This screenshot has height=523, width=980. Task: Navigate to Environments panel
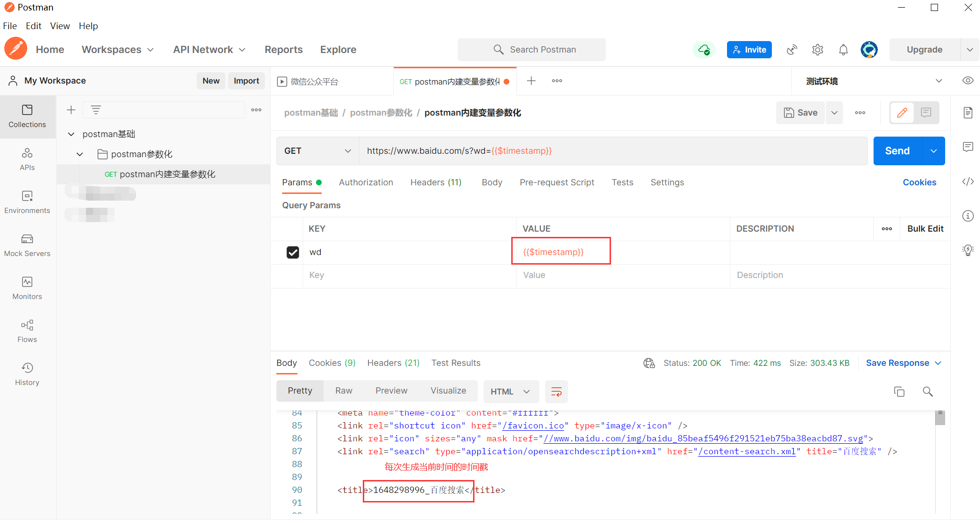click(x=27, y=202)
